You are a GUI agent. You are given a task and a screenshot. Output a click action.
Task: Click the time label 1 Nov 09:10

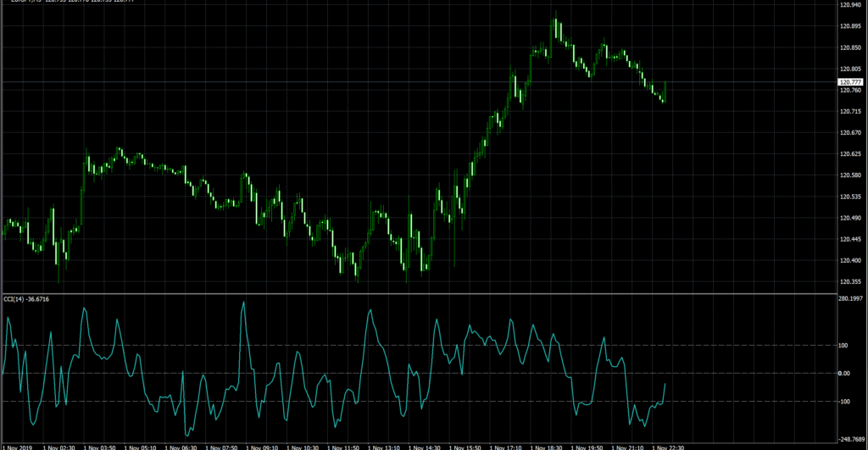(262, 447)
